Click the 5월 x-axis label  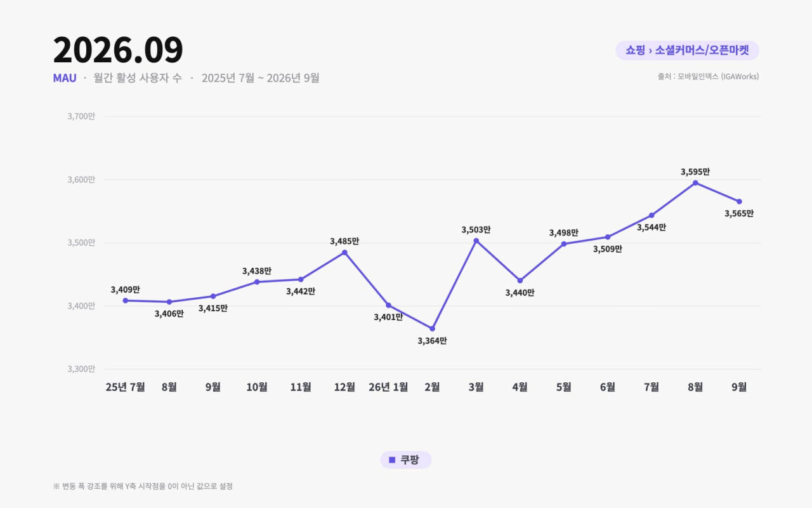[563, 387]
